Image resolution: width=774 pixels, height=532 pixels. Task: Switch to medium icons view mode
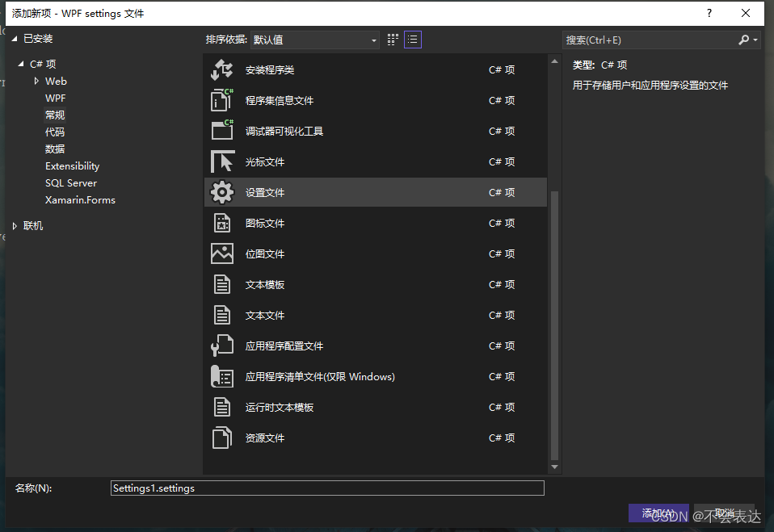click(x=392, y=39)
